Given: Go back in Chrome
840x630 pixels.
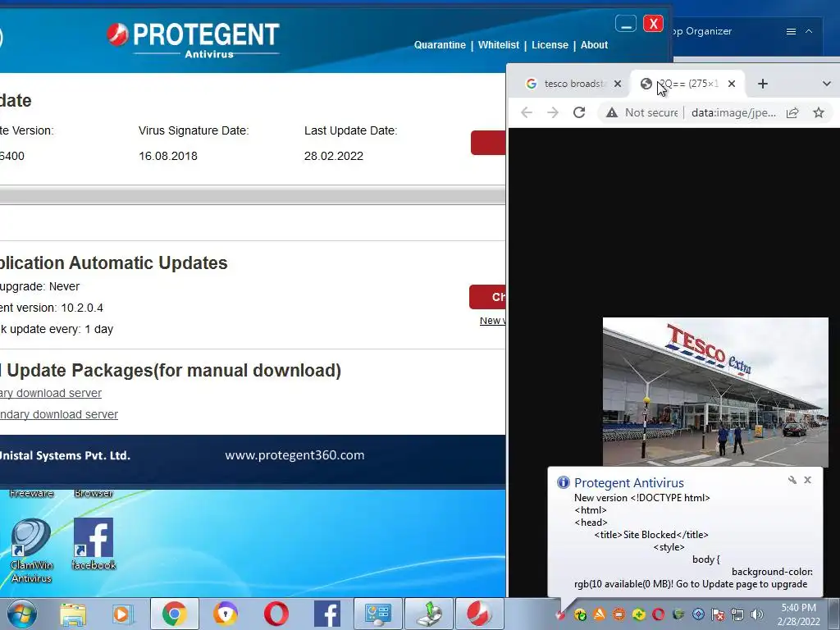Looking at the screenshot, I should click(527, 112).
